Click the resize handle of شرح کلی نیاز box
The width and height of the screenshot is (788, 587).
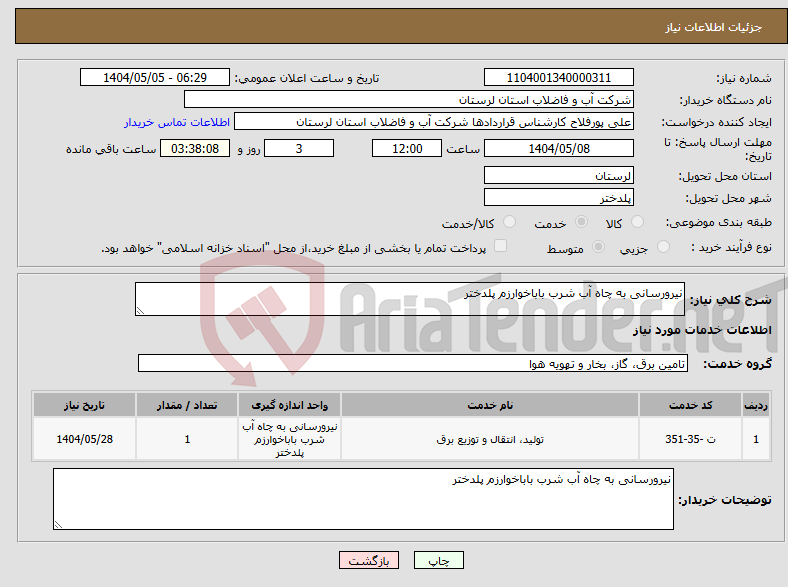point(140,311)
